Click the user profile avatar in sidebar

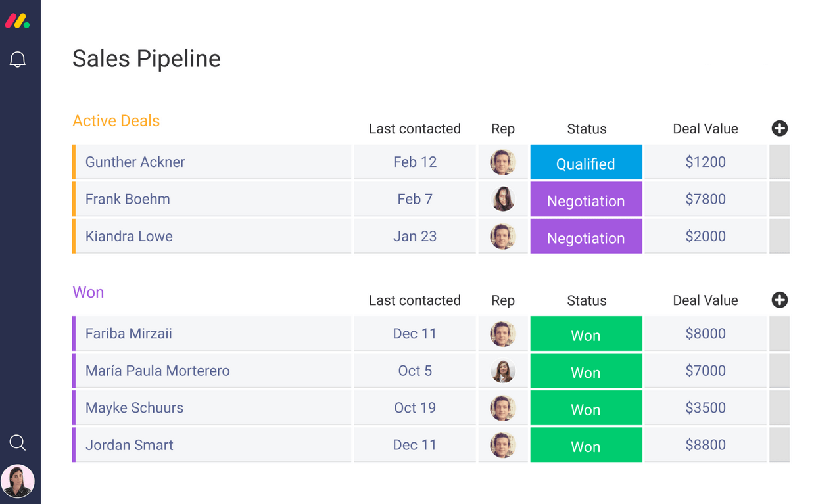click(18, 481)
